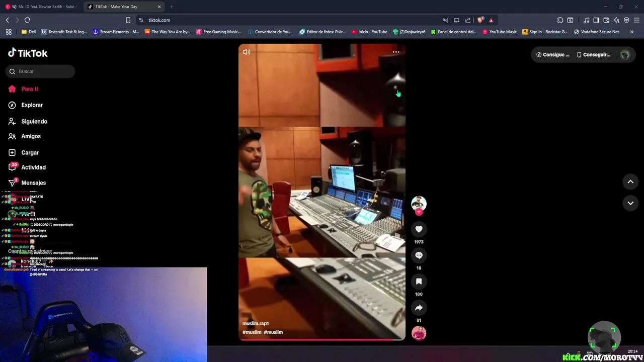
Task: Open the Inicio - YouTube bookmark
Action: pyautogui.click(x=369, y=32)
